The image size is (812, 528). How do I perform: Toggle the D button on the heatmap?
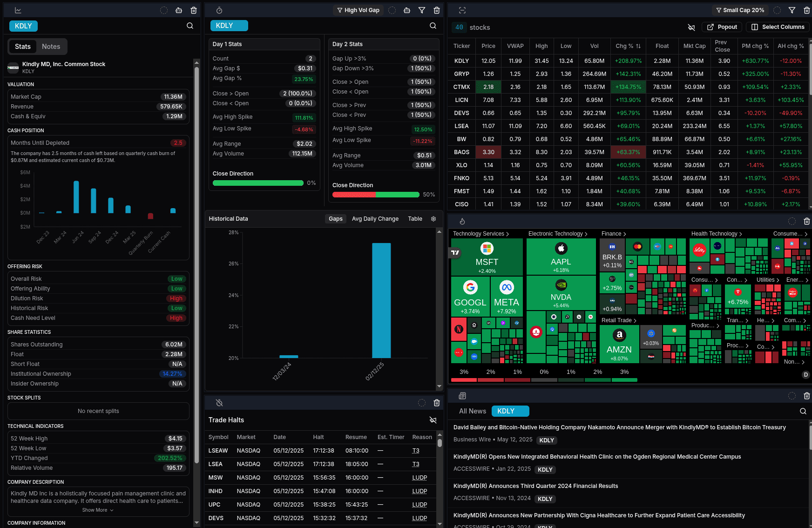(806, 375)
